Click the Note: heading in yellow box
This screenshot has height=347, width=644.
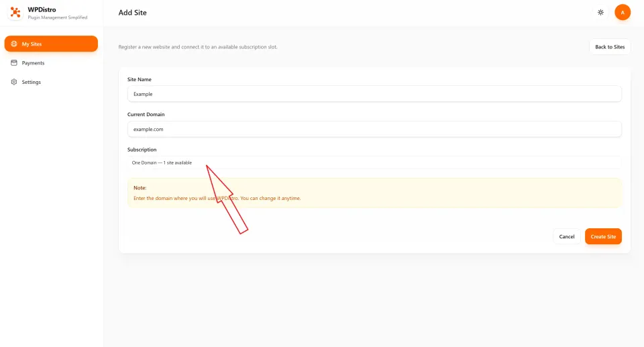140,188
